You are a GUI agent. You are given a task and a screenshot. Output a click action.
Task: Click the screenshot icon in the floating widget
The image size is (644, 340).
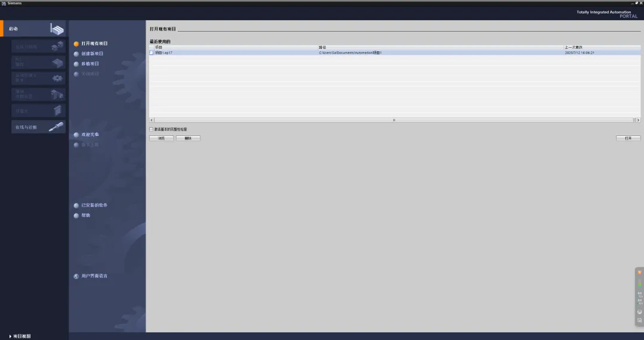coord(639,320)
